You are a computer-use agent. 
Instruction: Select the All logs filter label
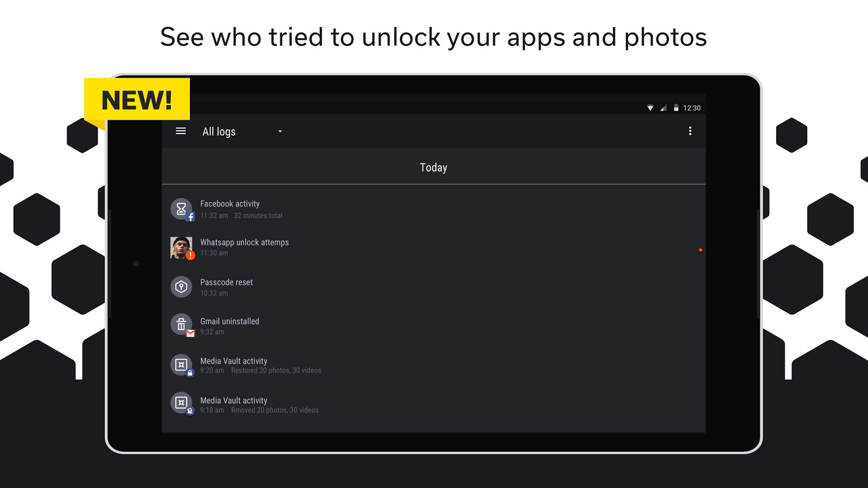(219, 132)
